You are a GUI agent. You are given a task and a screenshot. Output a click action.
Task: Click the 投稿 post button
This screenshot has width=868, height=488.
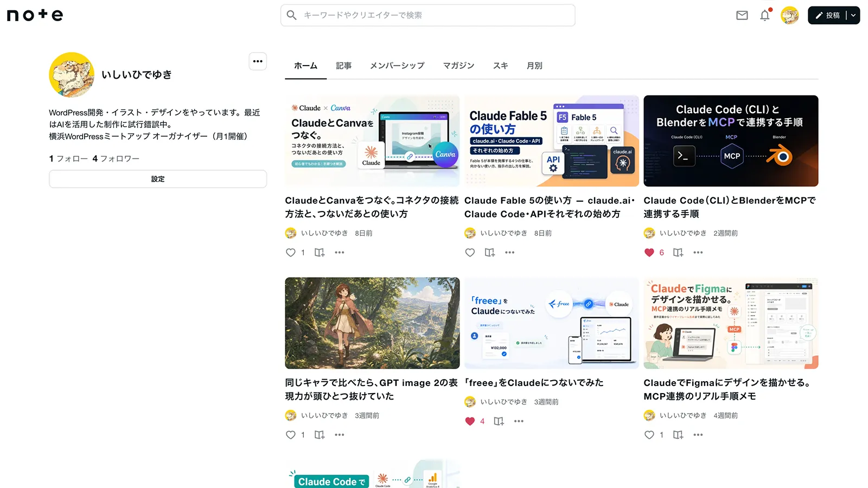[827, 15]
